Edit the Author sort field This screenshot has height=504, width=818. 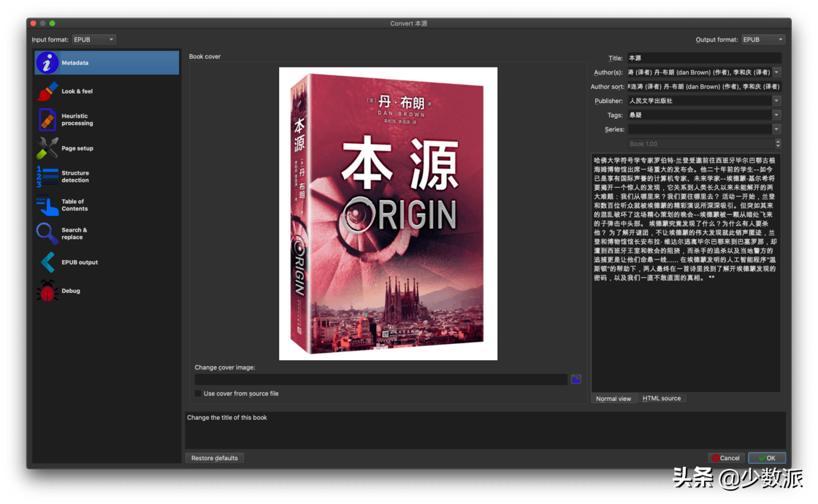pyautogui.click(x=704, y=87)
